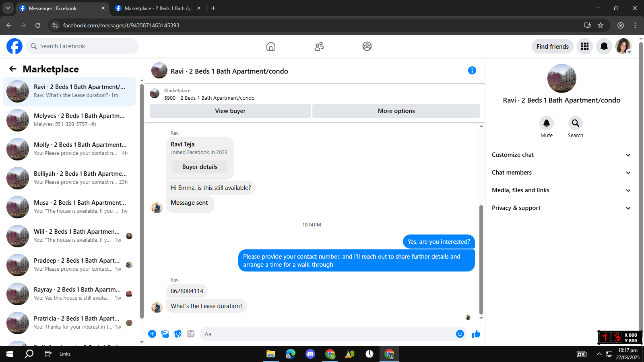644x362 pixels.
Task: Click the message input box
Action: [x=333, y=334]
